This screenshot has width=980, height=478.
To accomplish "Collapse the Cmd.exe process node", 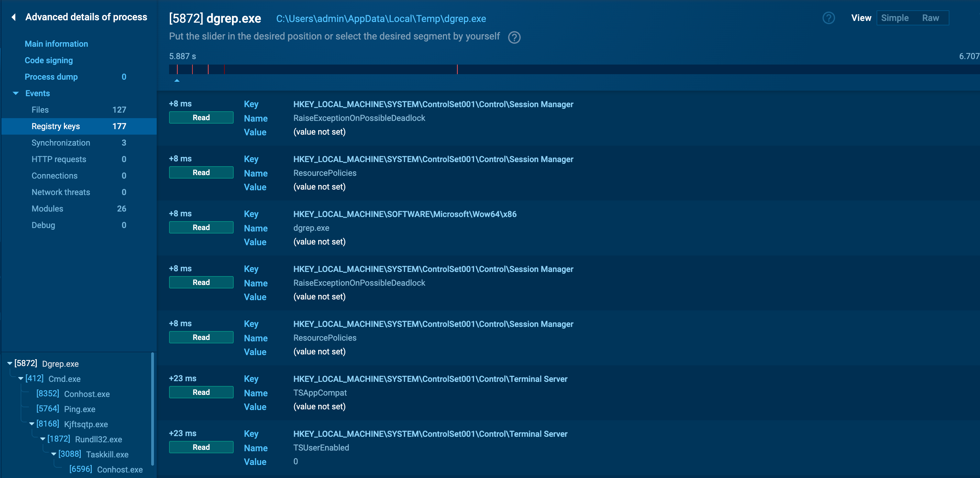I will pyautogui.click(x=21, y=379).
